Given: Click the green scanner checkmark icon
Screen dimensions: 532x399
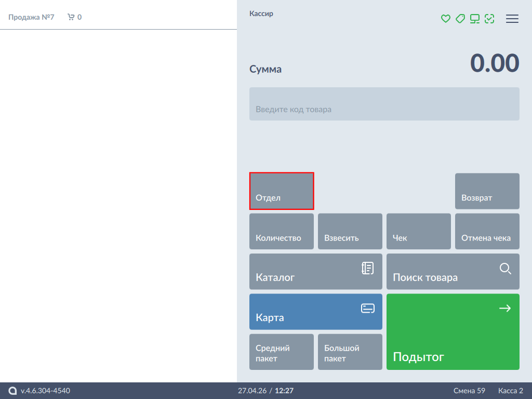Looking at the screenshot, I should (x=489, y=19).
